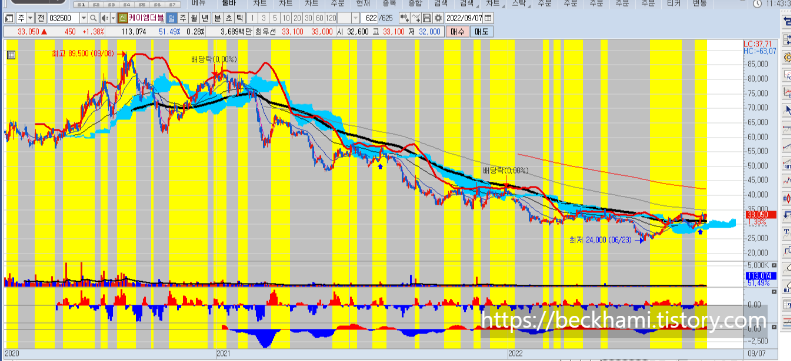The width and height of the screenshot is (791, 361).
Task: Select 년 yearly period button
Action: (205, 18)
